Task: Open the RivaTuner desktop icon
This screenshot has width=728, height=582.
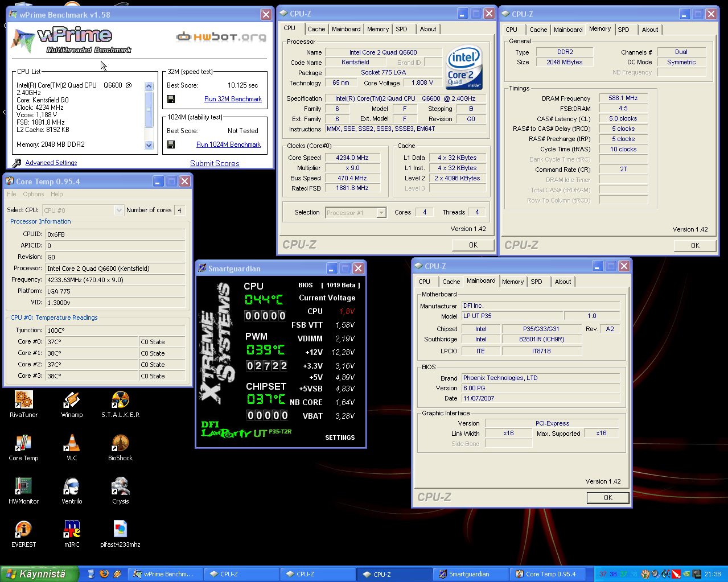Action: pos(23,399)
